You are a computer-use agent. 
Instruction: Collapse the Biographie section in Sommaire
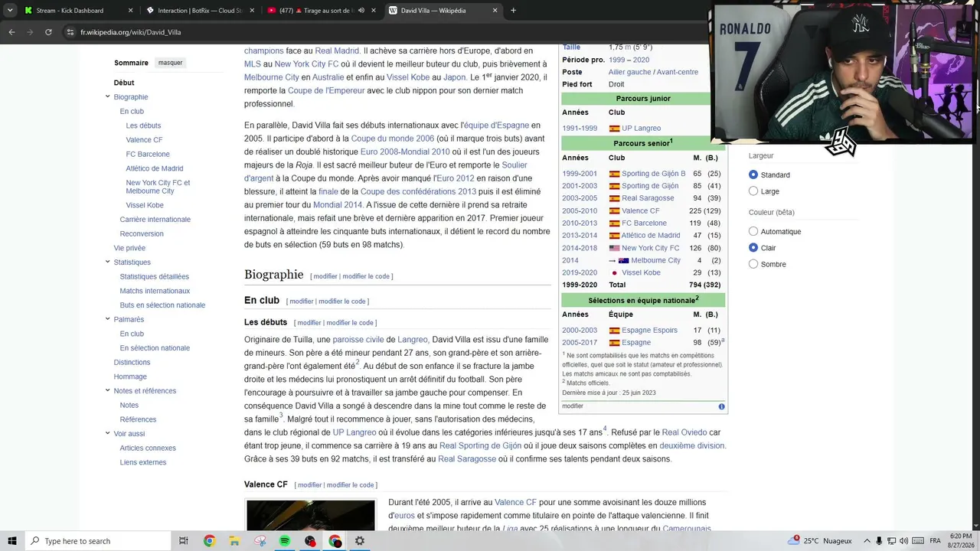(x=108, y=96)
